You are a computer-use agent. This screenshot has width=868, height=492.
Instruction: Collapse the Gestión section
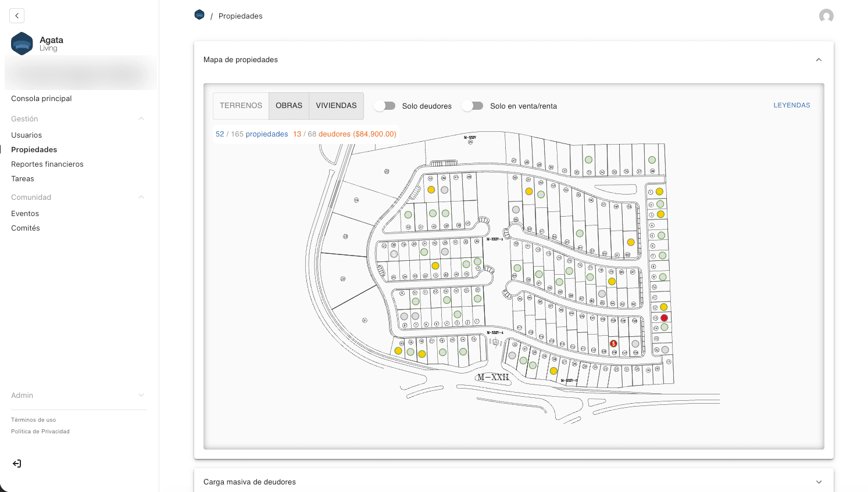pyautogui.click(x=141, y=118)
